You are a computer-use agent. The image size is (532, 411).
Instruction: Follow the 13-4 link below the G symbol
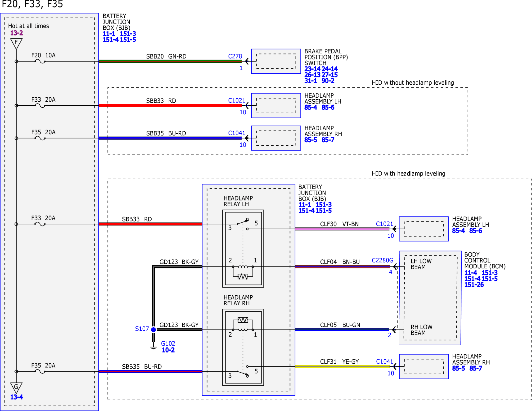tap(16, 397)
